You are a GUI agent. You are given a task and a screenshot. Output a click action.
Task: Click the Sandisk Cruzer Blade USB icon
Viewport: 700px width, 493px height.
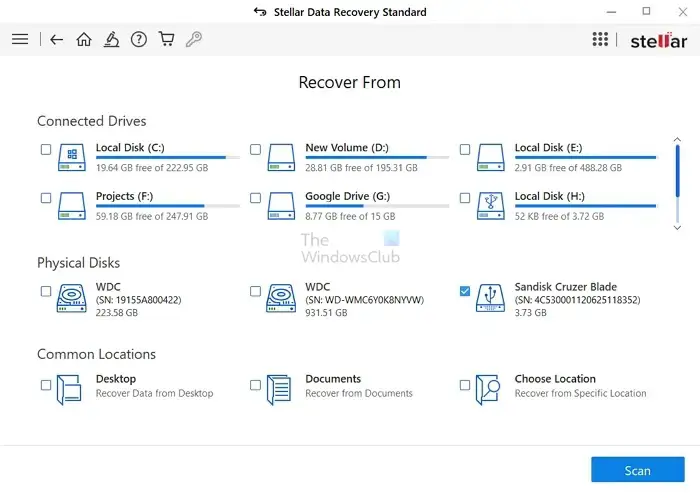pos(490,298)
